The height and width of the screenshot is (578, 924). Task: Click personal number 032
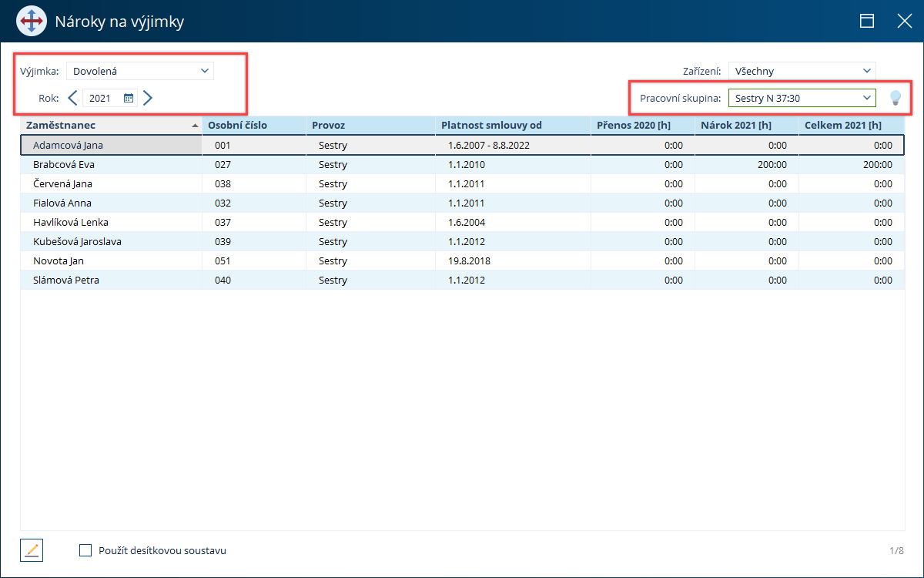point(223,203)
